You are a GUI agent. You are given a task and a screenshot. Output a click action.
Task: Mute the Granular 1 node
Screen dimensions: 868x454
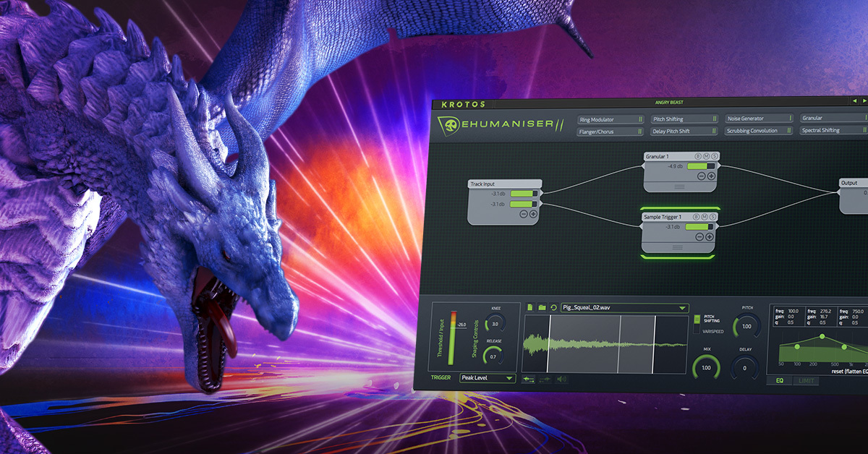[x=705, y=156]
